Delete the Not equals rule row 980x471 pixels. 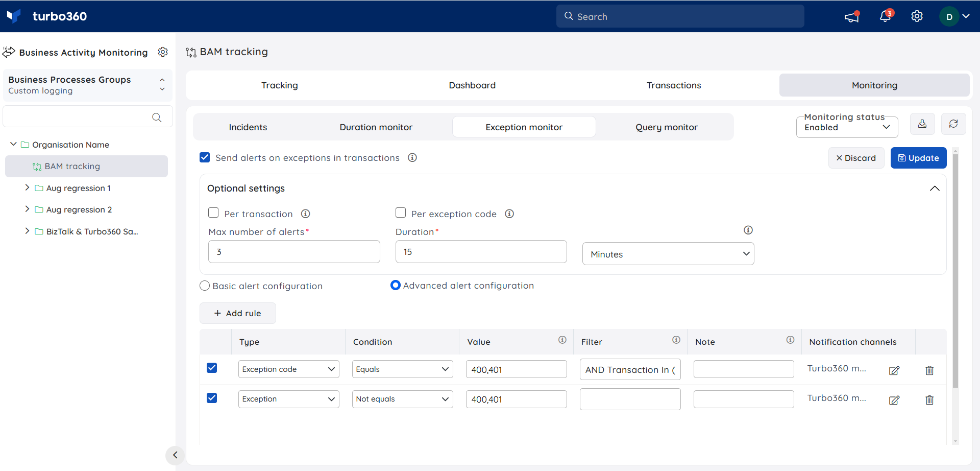click(x=929, y=400)
